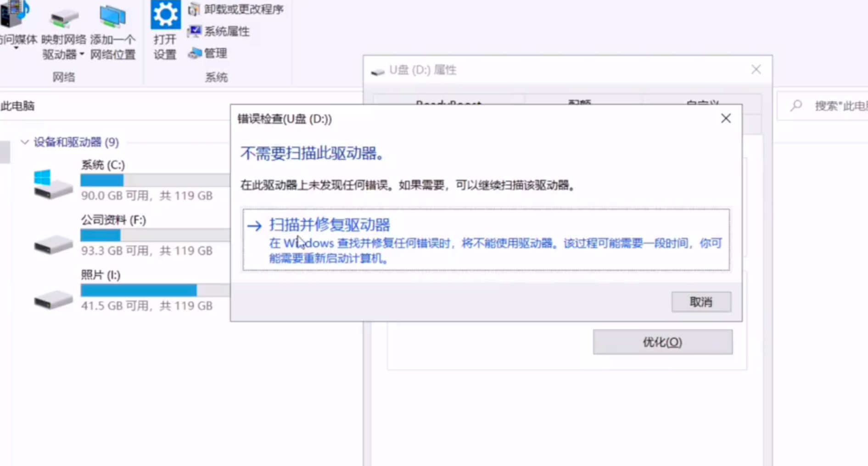Click the I: drive usage bar
The height and width of the screenshot is (466, 868).
click(x=155, y=290)
